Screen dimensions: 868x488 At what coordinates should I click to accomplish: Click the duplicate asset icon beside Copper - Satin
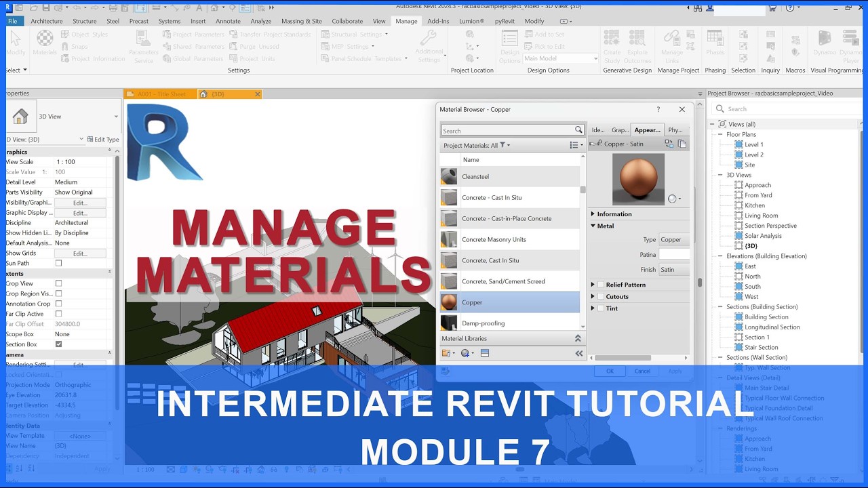tap(682, 144)
